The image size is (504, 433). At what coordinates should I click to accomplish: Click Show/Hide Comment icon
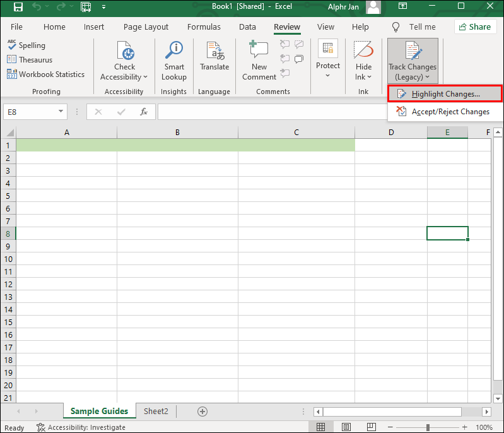coord(299,44)
